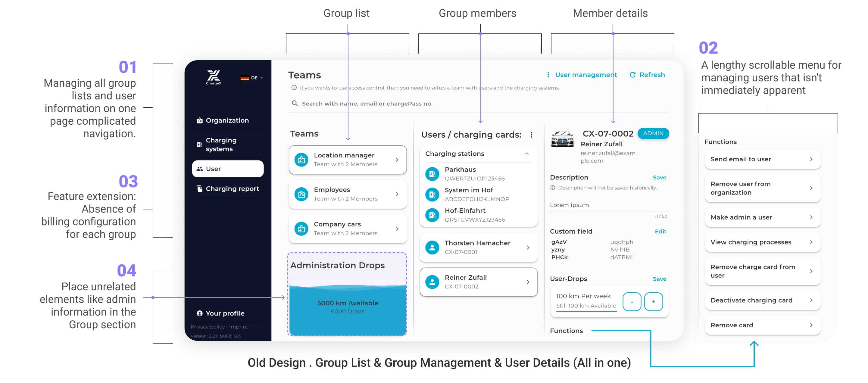This screenshot has width=868, height=383.
Task: Decrease User-Drops with the minus button
Action: point(632,301)
